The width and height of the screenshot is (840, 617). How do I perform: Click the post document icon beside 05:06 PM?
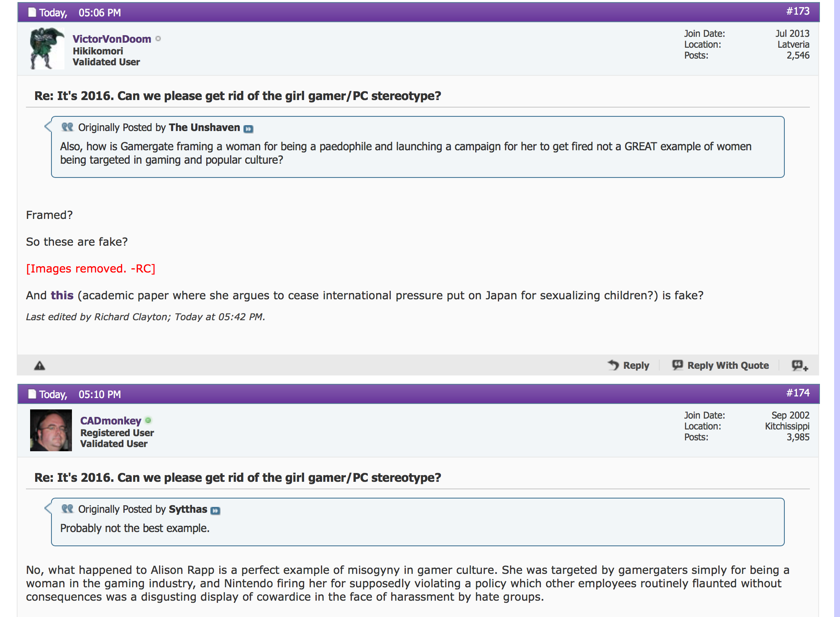click(32, 12)
